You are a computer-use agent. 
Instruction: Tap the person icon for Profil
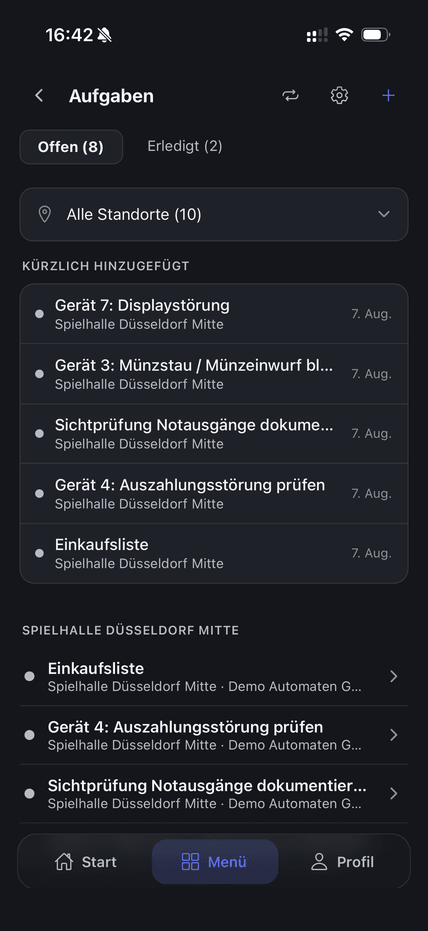click(319, 862)
